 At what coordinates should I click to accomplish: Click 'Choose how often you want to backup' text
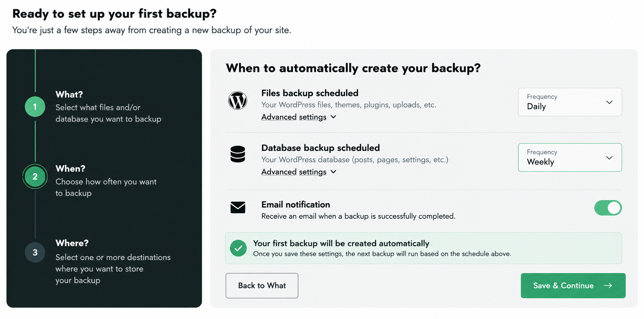point(106,187)
